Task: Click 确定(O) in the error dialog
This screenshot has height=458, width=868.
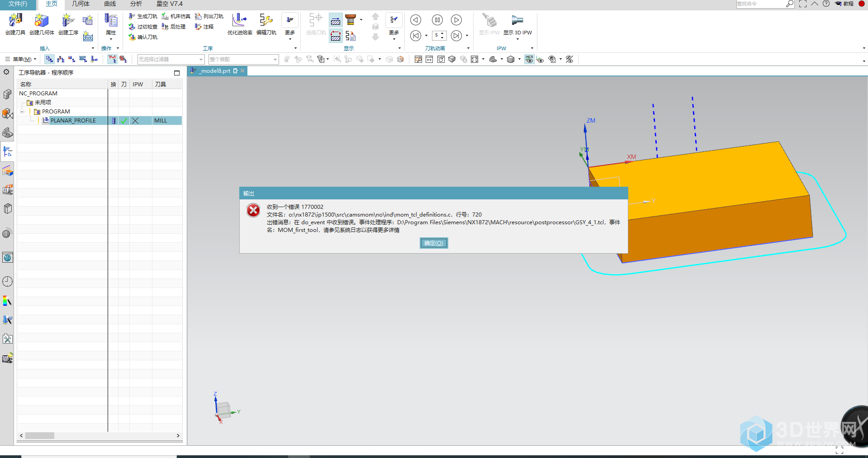Action: 434,243
